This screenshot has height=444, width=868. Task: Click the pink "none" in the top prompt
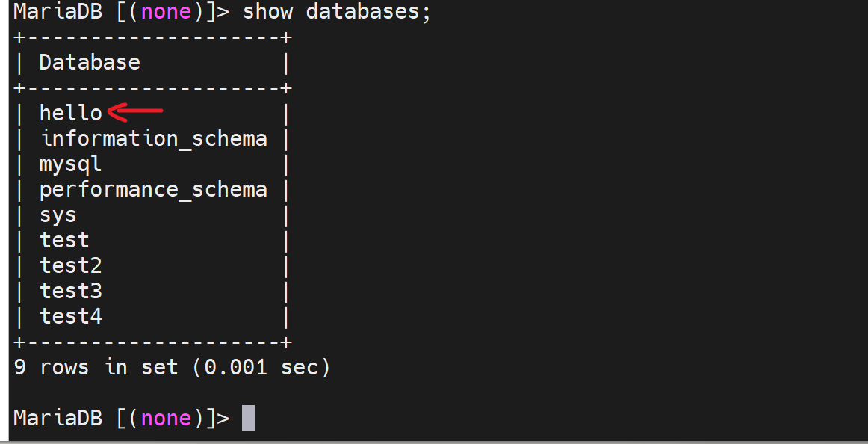(165, 12)
